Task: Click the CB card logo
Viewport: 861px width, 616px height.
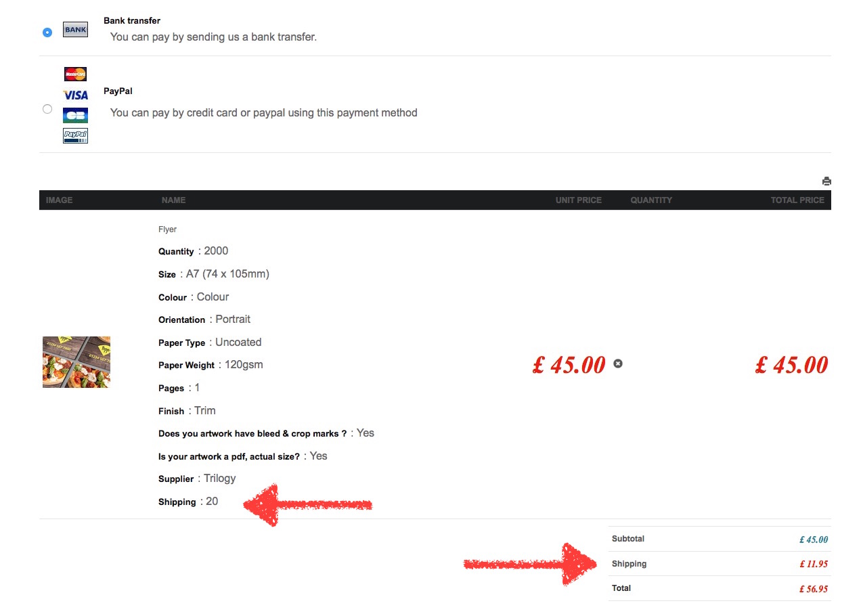Action: [x=75, y=115]
